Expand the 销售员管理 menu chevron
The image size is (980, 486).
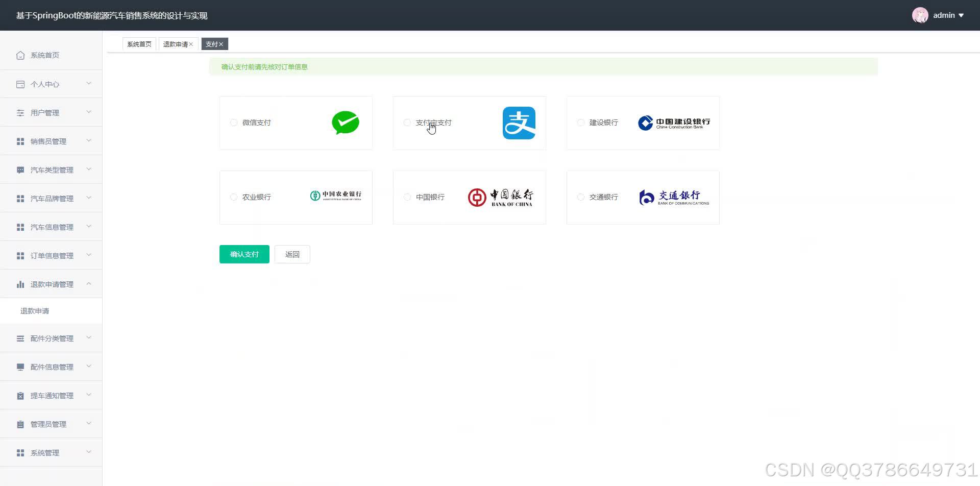click(89, 140)
